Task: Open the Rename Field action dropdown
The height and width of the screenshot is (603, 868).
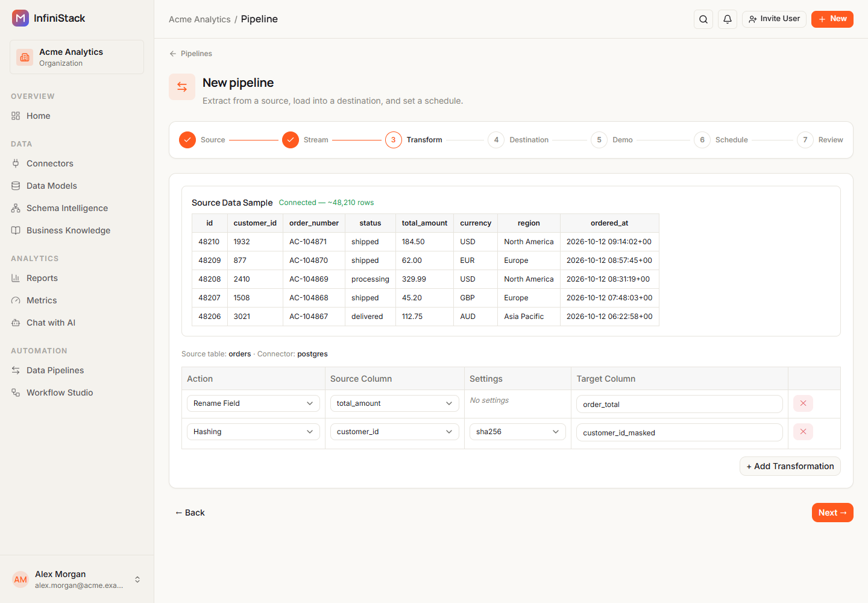Action: [x=253, y=403]
